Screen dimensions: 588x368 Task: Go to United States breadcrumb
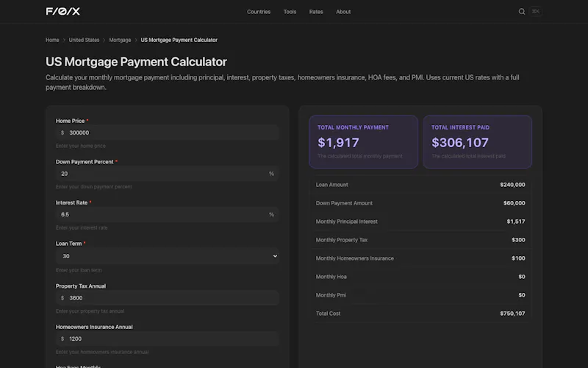pos(84,40)
